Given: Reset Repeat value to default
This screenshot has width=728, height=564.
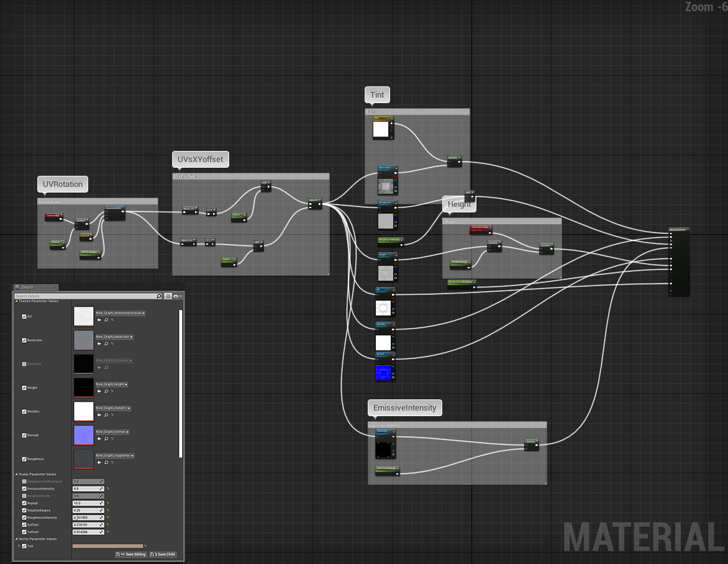Looking at the screenshot, I should pos(107,503).
